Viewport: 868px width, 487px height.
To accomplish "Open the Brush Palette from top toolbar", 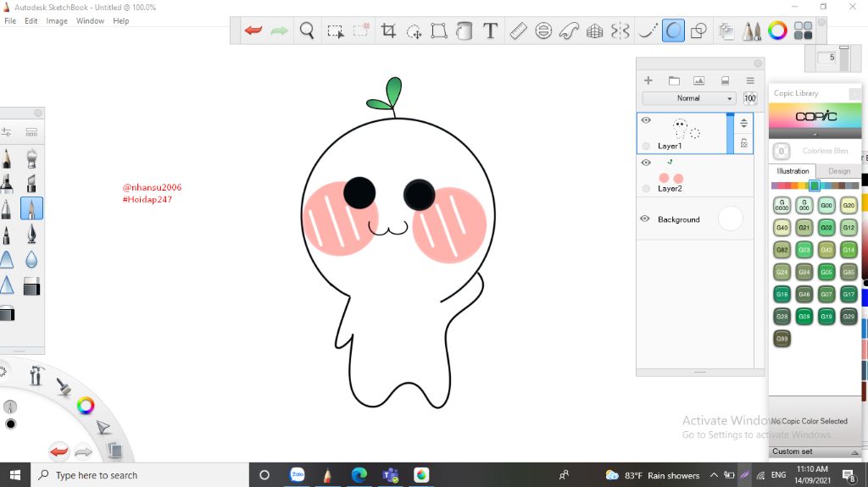I will (752, 31).
